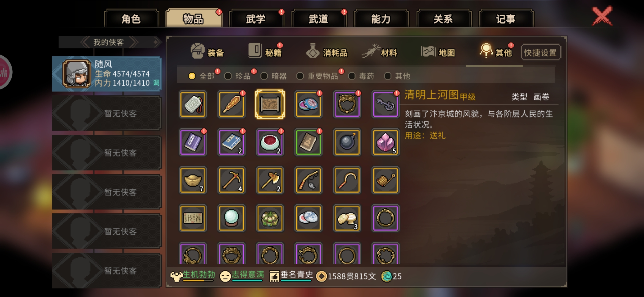Click right arrow beside 我的侠客
Viewport: 644px width, 297px height.
[x=133, y=42]
